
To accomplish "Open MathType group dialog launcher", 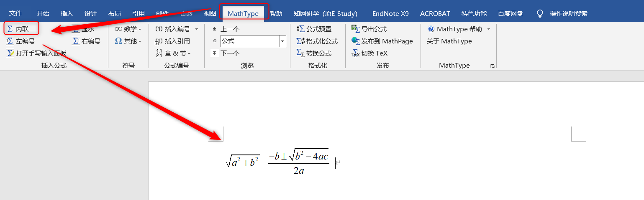I will pos(493,66).
